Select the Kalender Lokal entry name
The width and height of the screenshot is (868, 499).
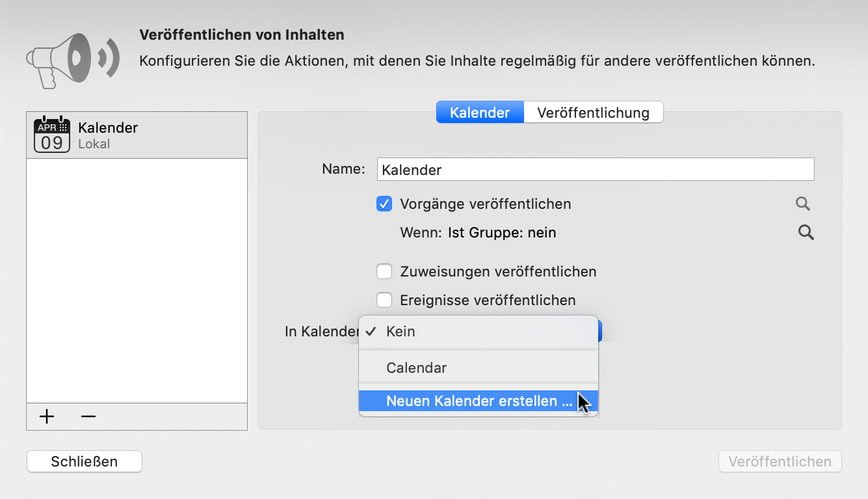click(x=108, y=128)
